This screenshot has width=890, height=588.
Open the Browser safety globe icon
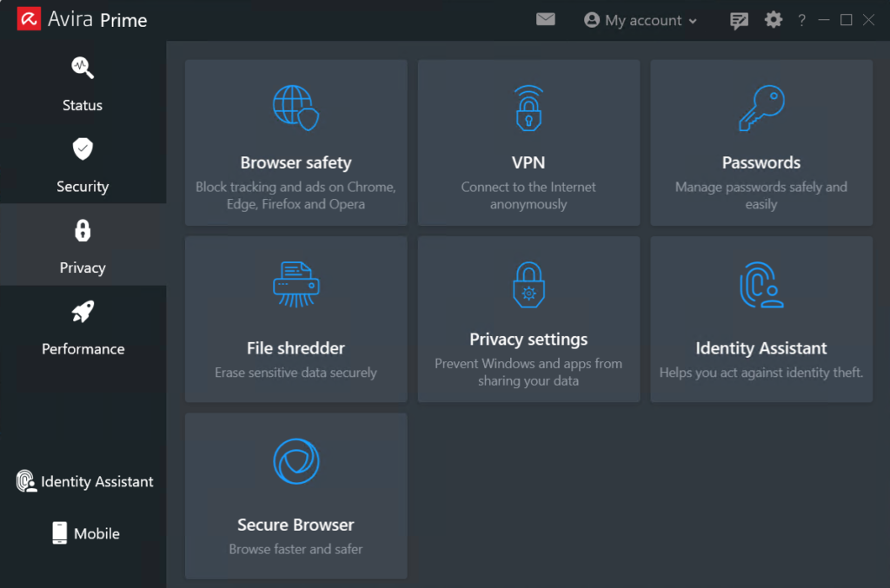pos(296,108)
